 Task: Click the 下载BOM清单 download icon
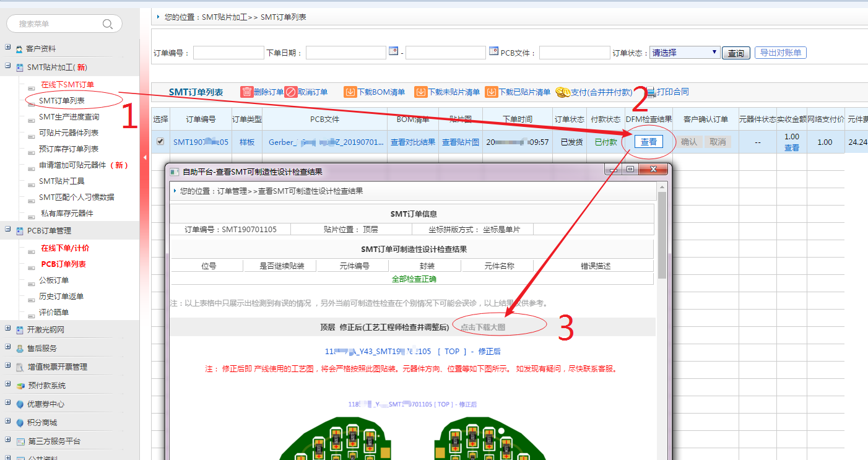[x=350, y=92]
